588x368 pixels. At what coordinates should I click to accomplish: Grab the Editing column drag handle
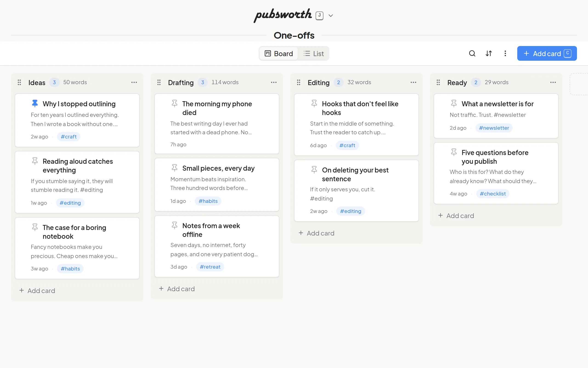click(x=299, y=83)
